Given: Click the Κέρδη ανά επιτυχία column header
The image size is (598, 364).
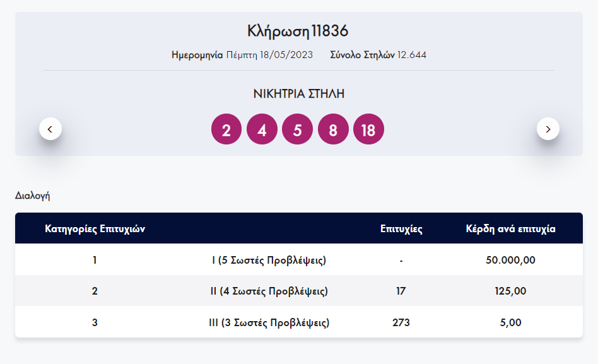Looking at the screenshot, I should tap(510, 229).
